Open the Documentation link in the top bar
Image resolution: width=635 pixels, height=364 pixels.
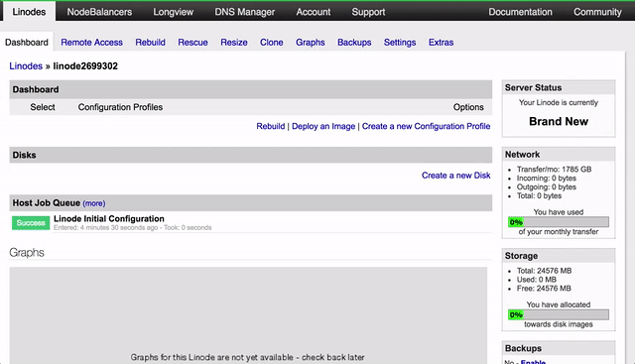tap(520, 12)
